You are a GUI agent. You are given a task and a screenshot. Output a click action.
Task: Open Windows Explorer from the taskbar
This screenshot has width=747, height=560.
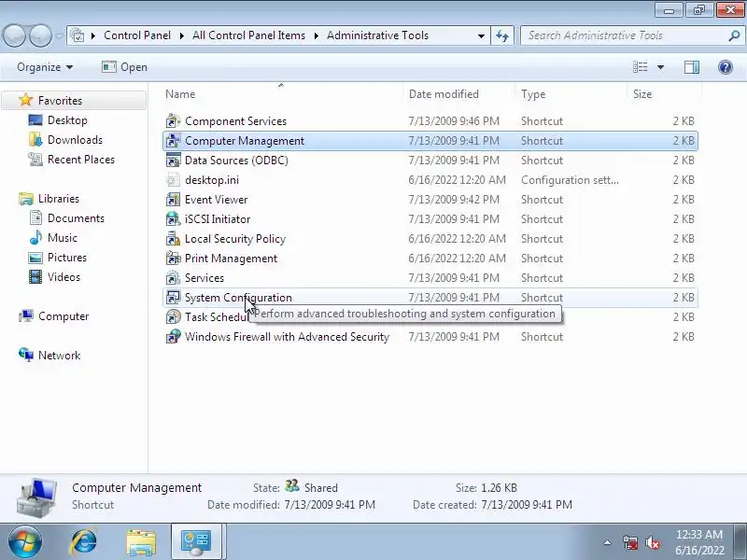point(141,542)
